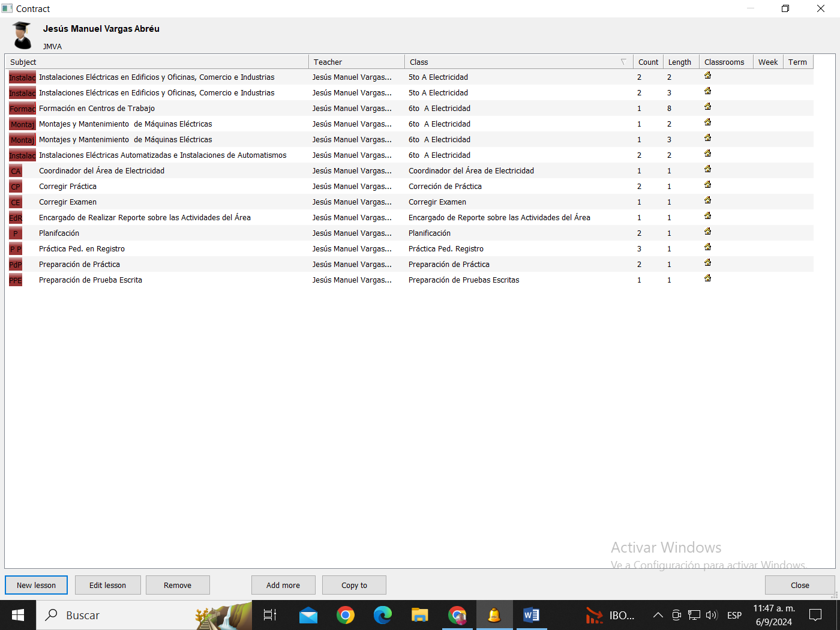840x630 pixels.
Task: Open Microsoft Word from the taskbar
Action: [532, 615]
